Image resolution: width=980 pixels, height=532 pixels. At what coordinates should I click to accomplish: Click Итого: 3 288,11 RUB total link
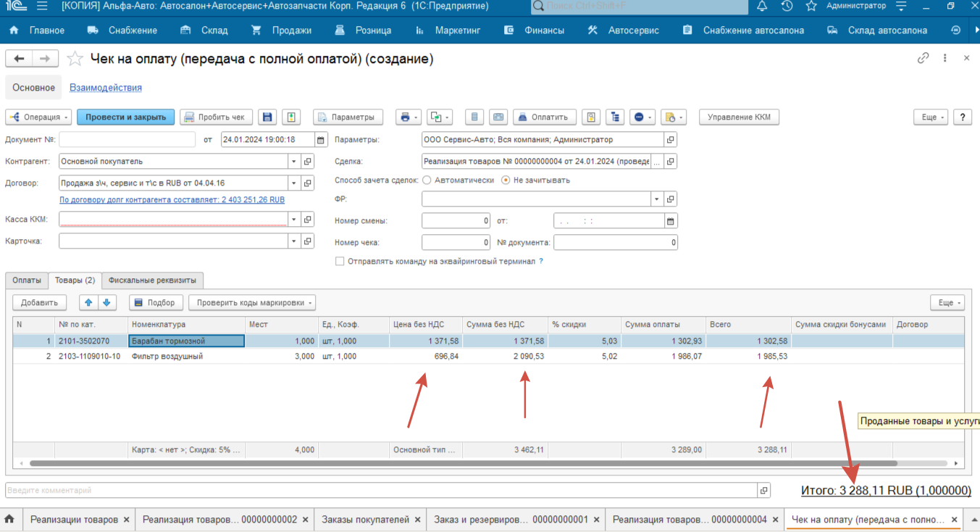[x=886, y=491]
